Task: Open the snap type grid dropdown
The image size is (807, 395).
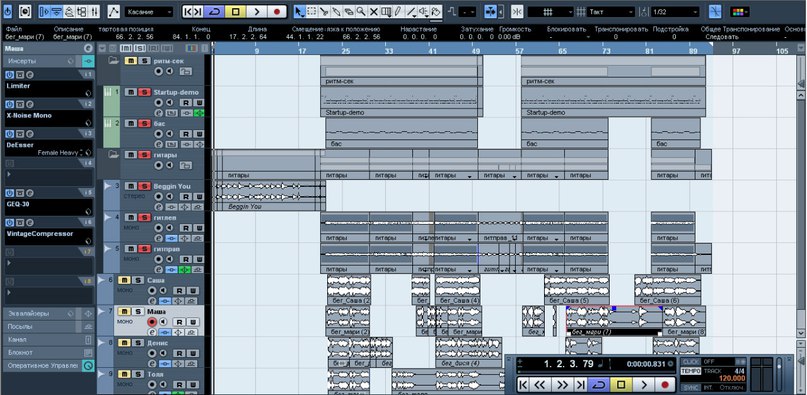Action: [x=551, y=11]
